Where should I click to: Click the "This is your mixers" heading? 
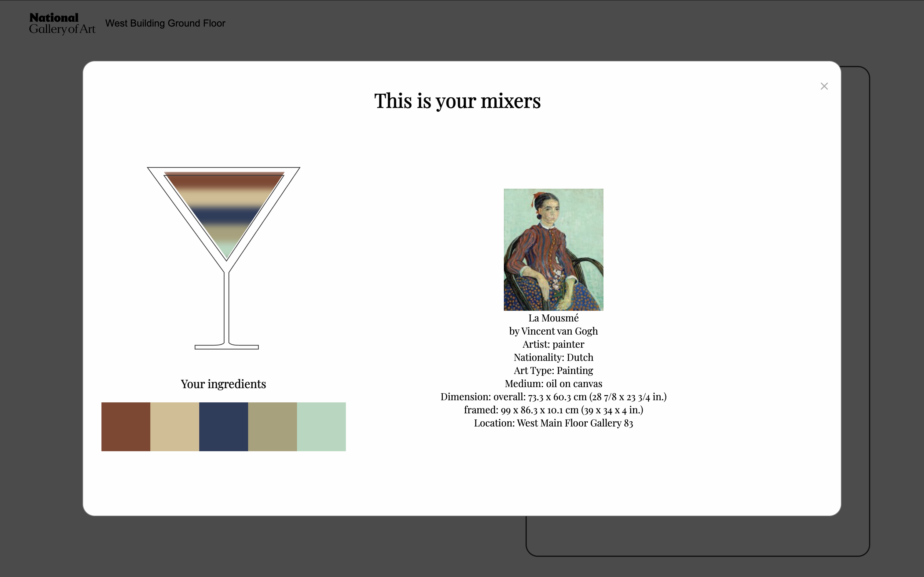457,101
